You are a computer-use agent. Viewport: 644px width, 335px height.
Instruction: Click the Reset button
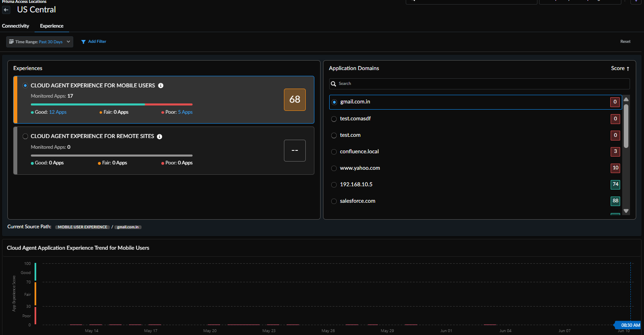pos(625,42)
